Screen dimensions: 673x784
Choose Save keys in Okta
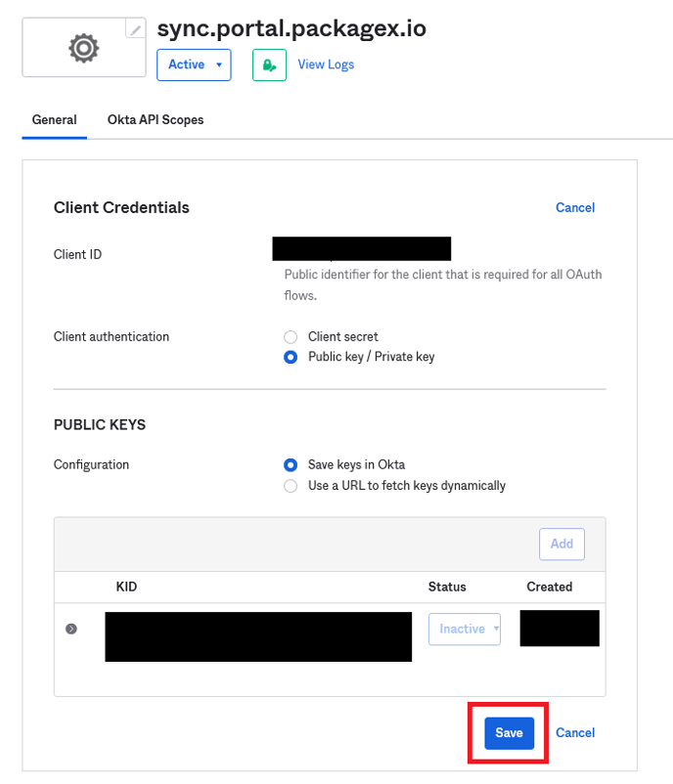pyautogui.click(x=291, y=464)
